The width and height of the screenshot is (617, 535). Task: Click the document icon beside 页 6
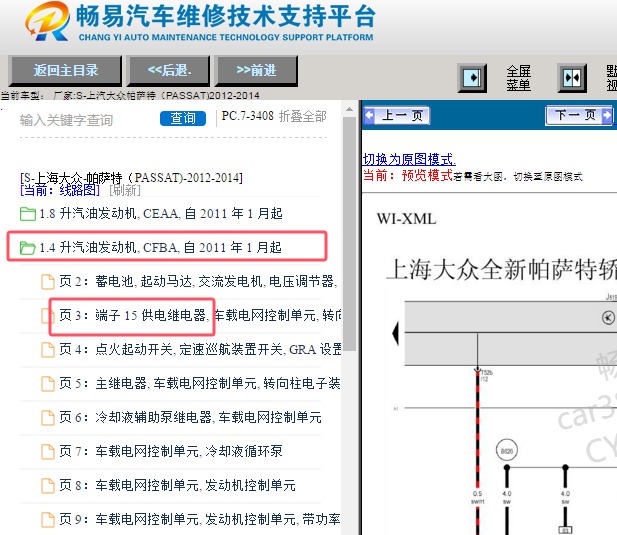point(48,418)
